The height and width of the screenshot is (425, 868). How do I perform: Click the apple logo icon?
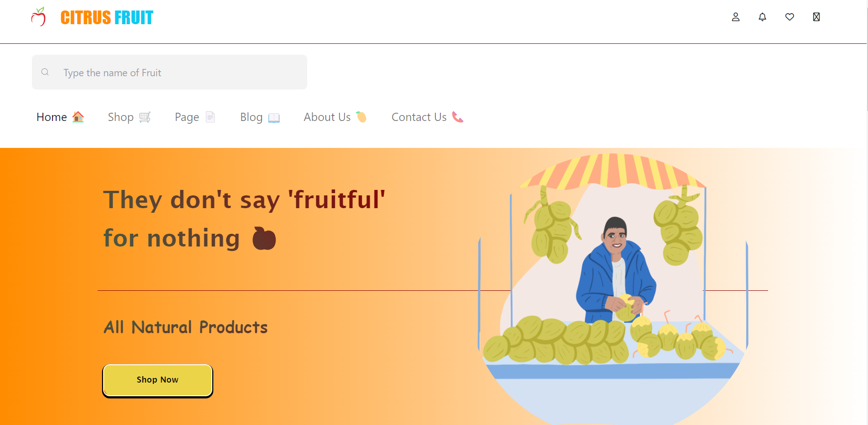tap(38, 17)
